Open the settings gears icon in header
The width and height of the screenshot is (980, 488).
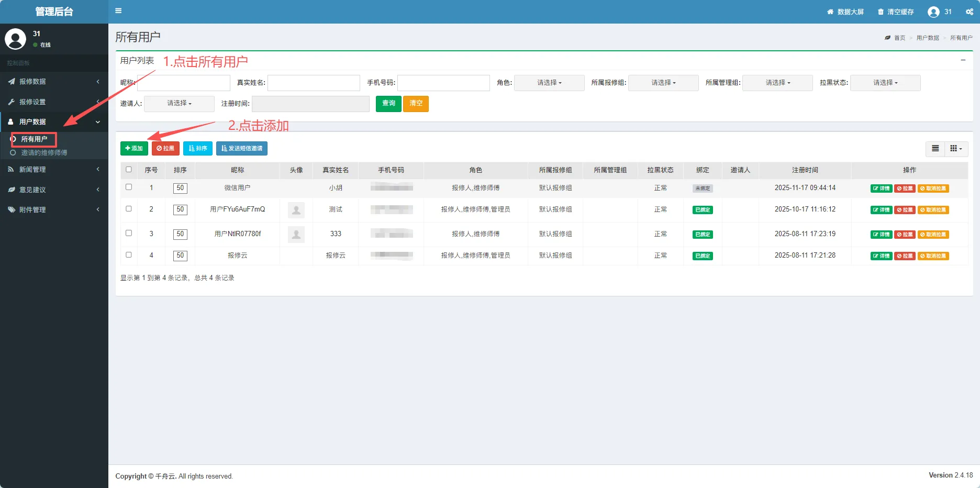(x=969, y=12)
